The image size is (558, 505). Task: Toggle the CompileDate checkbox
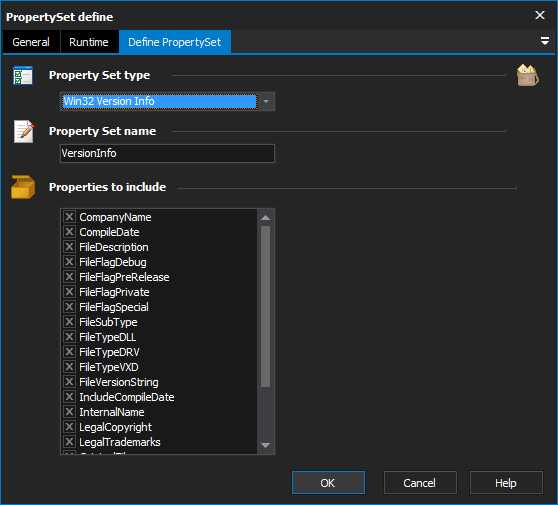(x=69, y=232)
